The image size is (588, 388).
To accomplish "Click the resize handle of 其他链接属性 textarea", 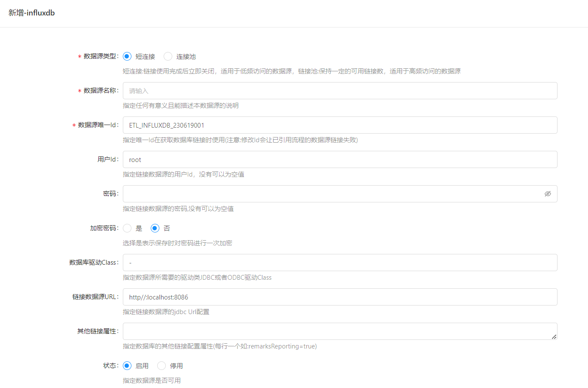I will 554,337.
